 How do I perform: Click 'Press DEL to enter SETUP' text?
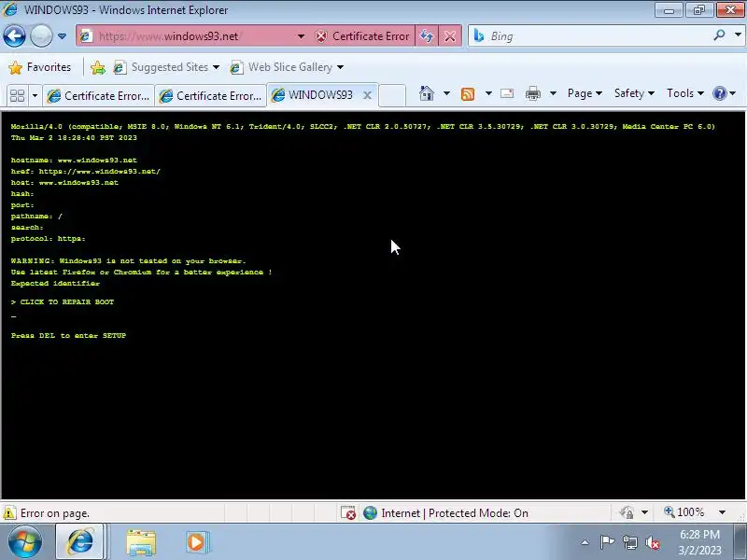[x=68, y=335]
